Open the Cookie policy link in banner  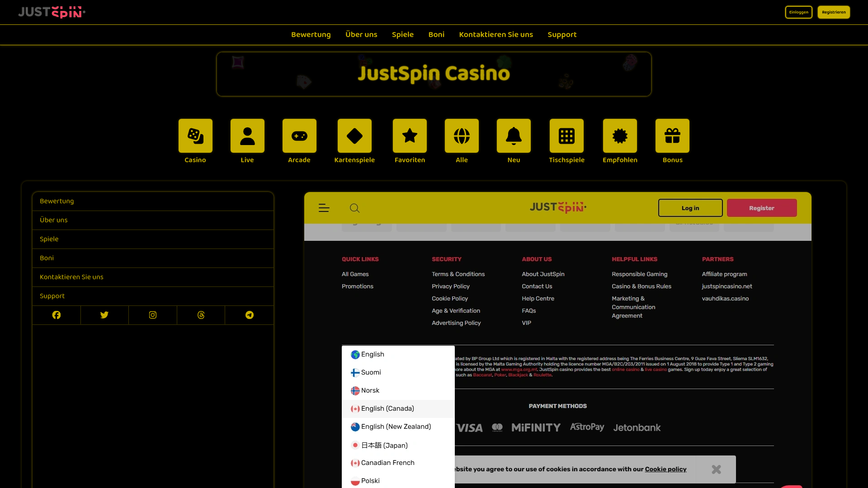665,469
